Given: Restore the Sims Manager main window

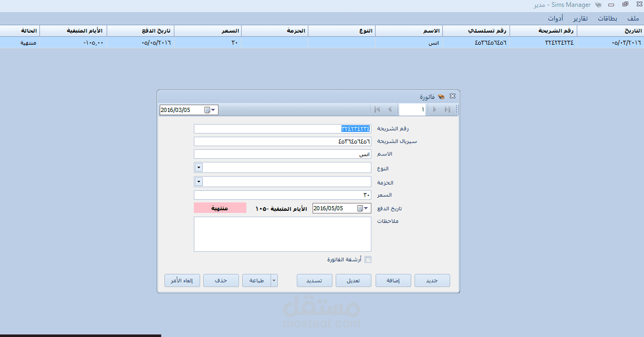Looking at the screenshot, I should coord(625,5).
